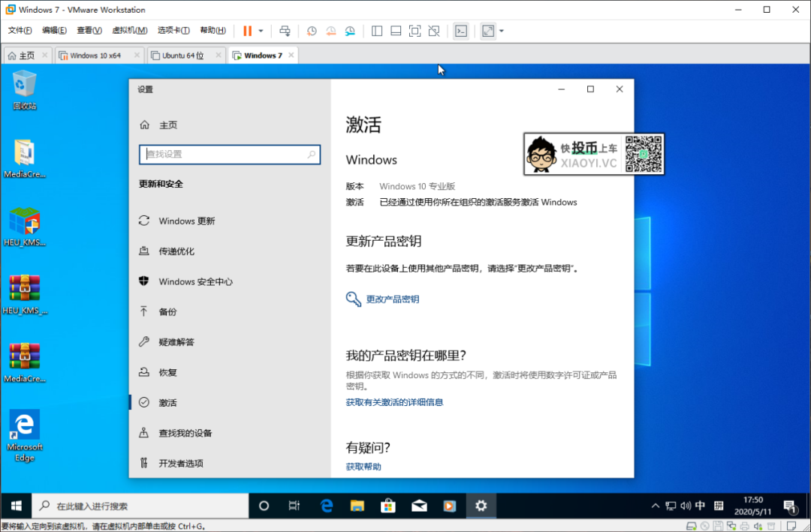This screenshot has width=811, height=532.
Task: Revert the virtual machine to its snapshot
Action: [x=330, y=31]
